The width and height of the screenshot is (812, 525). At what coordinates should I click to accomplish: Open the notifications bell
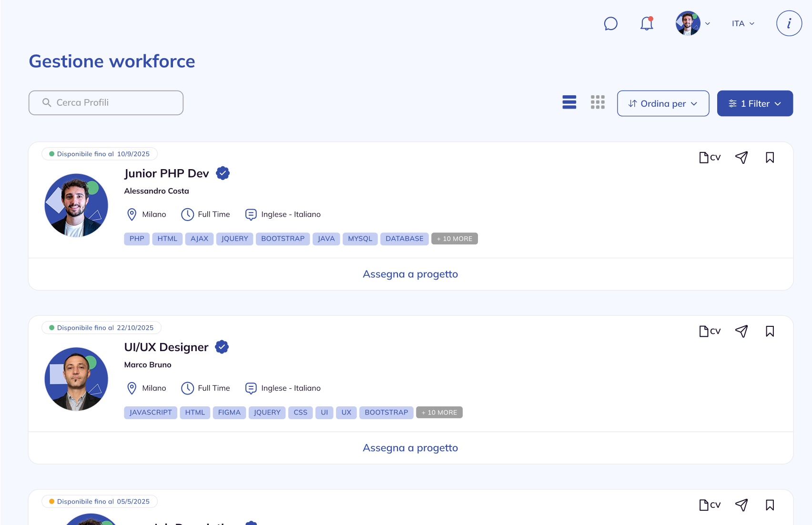[x=647, y=23]
